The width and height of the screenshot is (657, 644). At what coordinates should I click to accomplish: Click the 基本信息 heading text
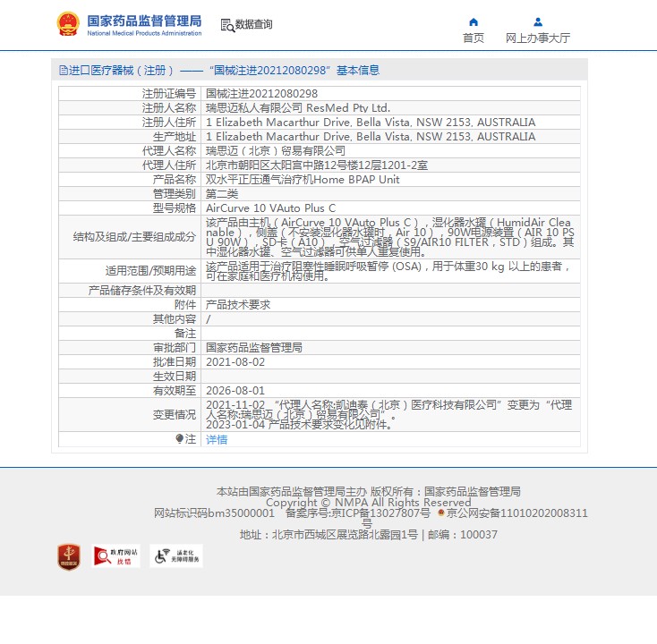tap(358, 71)
